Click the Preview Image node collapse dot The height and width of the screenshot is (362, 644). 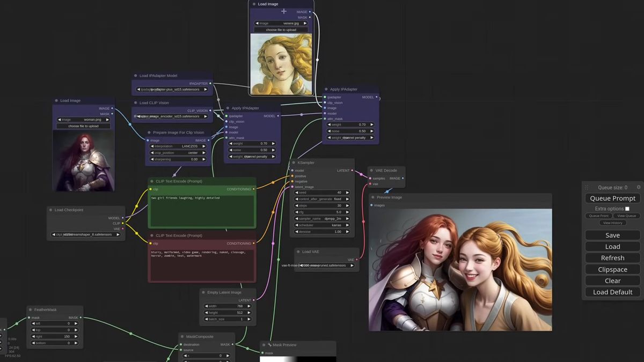pyautogui.click(x=372, y=197)
